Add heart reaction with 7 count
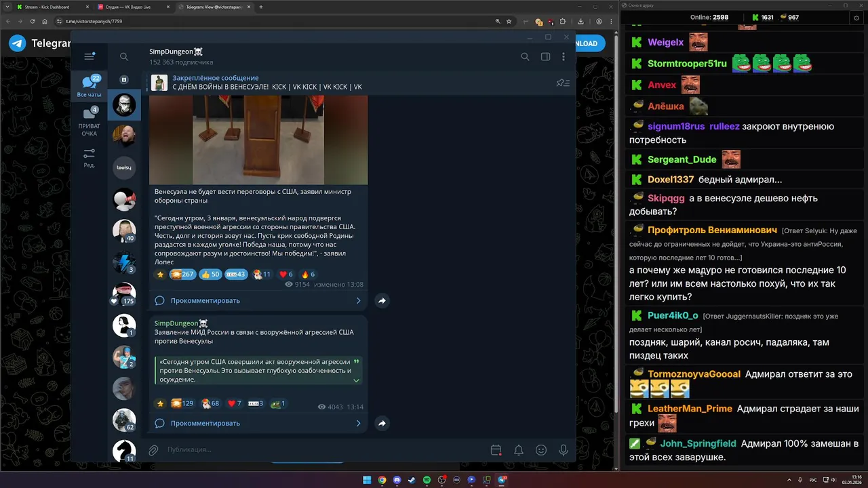This screenshot has height=488, width=868. 234,403
